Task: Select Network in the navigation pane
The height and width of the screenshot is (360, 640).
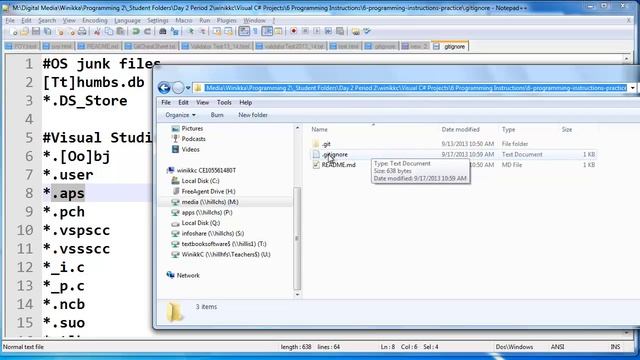Action: tap(188, 276)
